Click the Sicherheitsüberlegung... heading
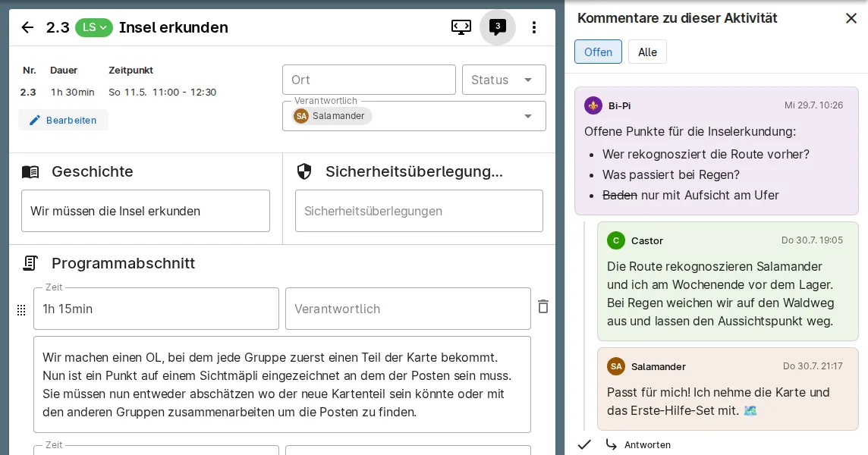Screen dimensions: 868x455 pos(414,171)
